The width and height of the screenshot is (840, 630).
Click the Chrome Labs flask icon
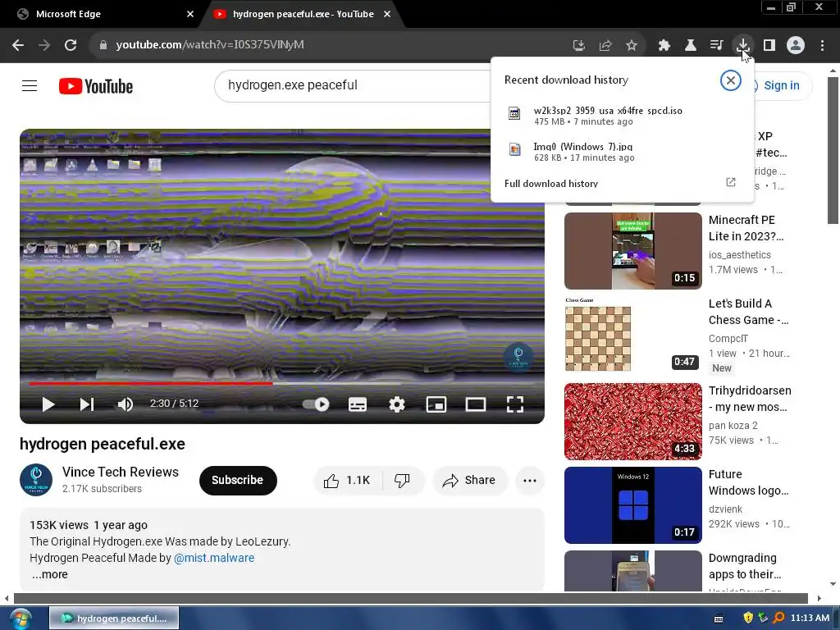point(691,46)
